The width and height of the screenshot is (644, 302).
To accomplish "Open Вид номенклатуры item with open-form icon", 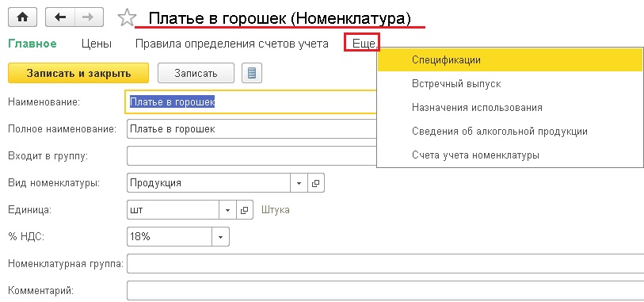I will point(315,183).
